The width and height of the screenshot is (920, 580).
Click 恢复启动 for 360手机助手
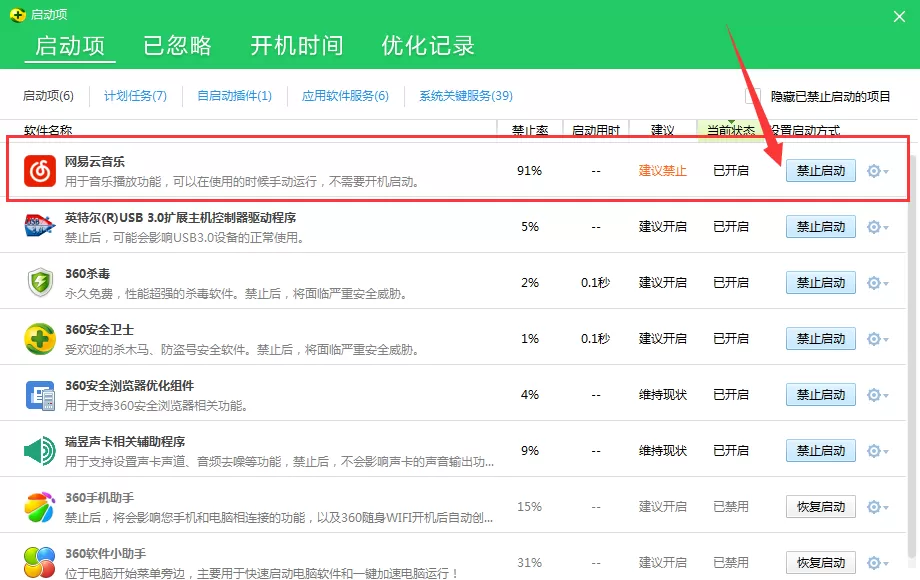pos(820,507)
